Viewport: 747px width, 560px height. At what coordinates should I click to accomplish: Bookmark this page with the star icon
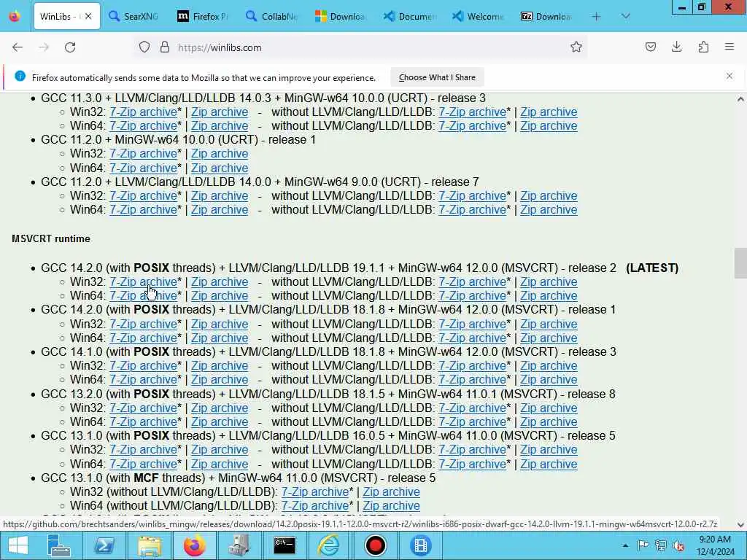[576, 47]
